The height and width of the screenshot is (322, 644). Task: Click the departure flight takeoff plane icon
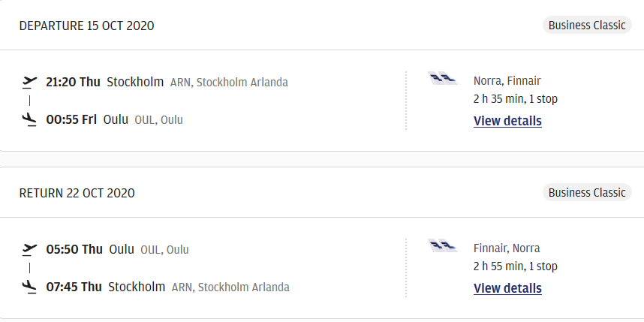[29, 83]
